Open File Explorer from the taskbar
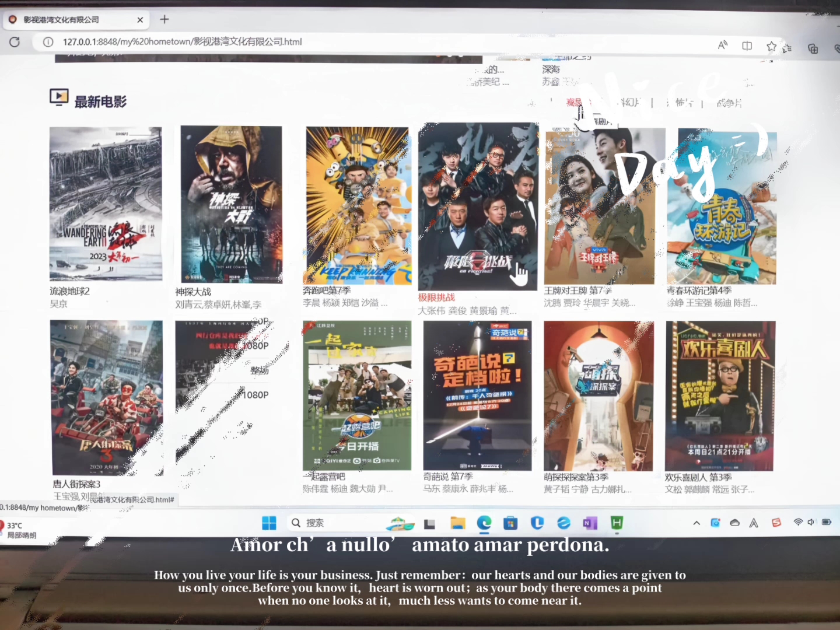 (458, 523)
